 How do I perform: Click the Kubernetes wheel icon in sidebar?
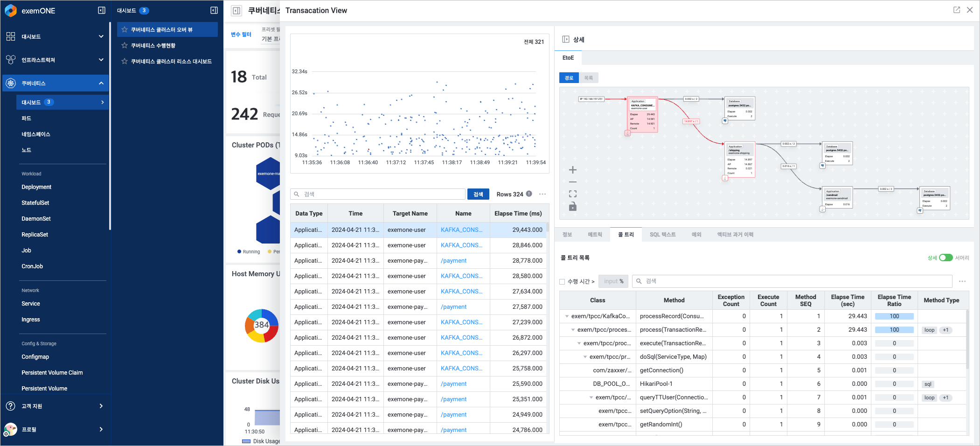tap(11, 83)
